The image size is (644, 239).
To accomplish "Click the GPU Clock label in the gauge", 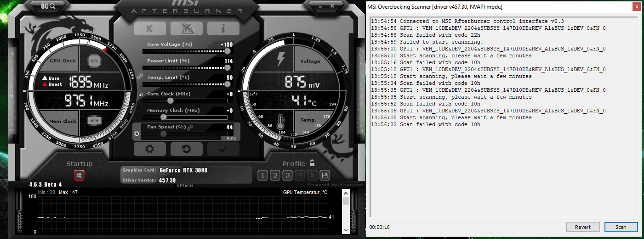I will point(63,61).
